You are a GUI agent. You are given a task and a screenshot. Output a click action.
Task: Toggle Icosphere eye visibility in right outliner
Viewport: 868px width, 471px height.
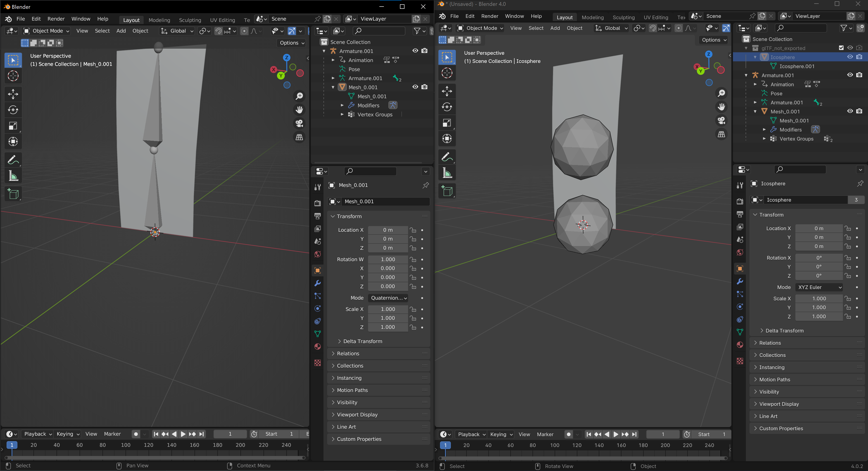tap(850, 57)
